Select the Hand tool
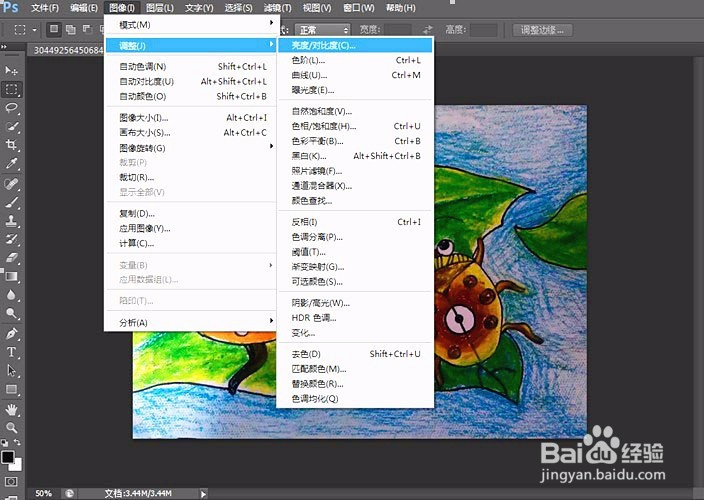The width and height of the screenshot is (704, 500). coord(11,409)
